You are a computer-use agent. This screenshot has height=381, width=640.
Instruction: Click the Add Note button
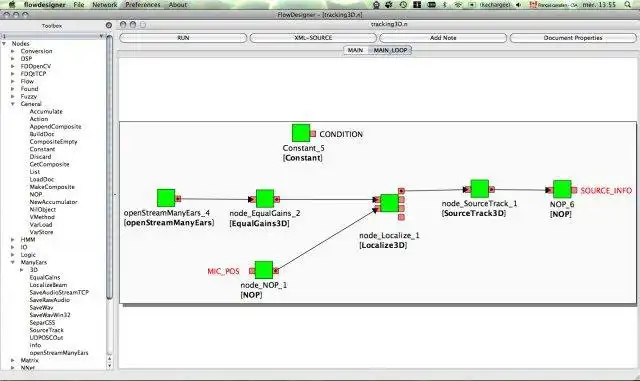(443, 38)
